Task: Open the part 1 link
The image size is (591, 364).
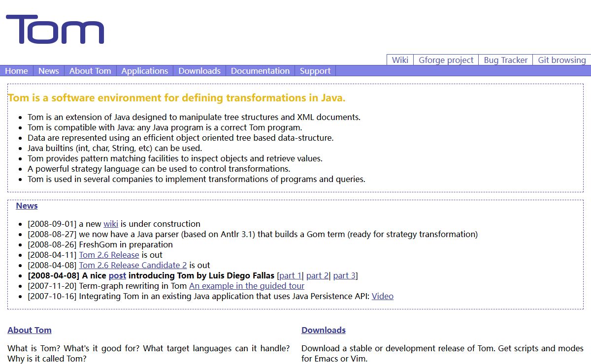Action: (290, 275)
